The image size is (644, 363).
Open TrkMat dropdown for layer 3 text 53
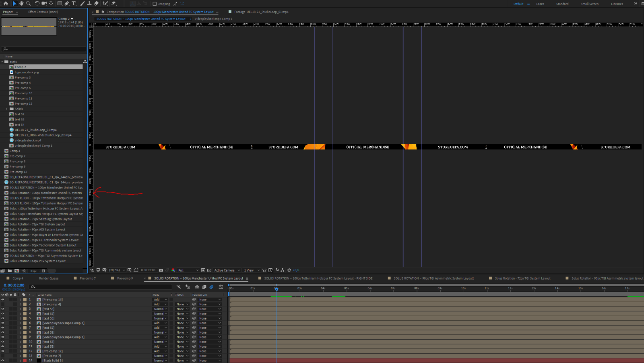(x=182, y=309)
